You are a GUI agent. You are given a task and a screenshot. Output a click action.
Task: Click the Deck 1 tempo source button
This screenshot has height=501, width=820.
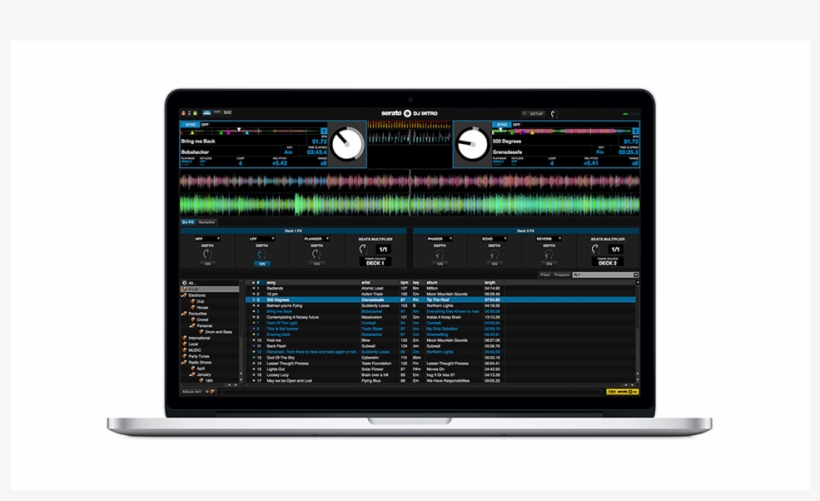(375, 261)
